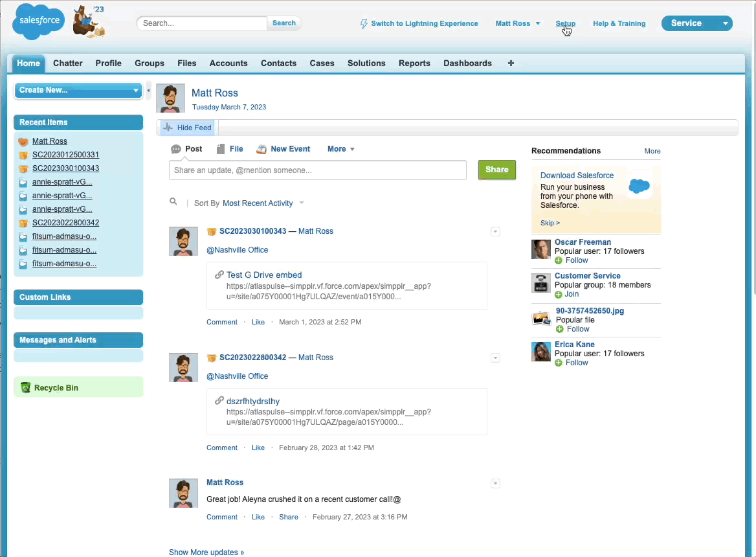The height and width of the screenshot is (557, 756).
Task: Click the Customer Service group telephone thumbnail
Action: click(x=541, y=283)
